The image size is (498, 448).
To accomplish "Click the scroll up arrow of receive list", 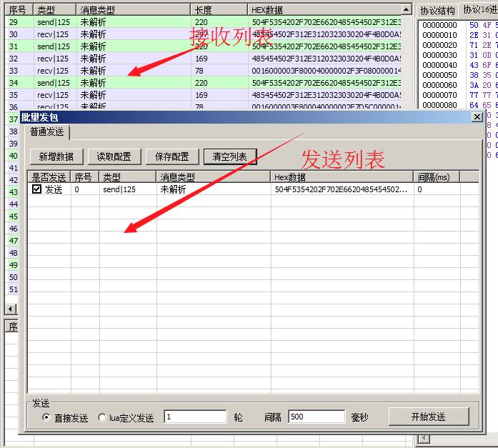I will [x=407, y=9].
